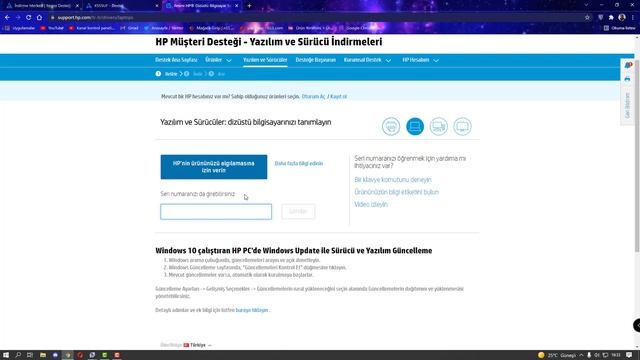Click the browser home icon
The width and height of the screenshot is (640, 360).
click(x=39, y=18)
